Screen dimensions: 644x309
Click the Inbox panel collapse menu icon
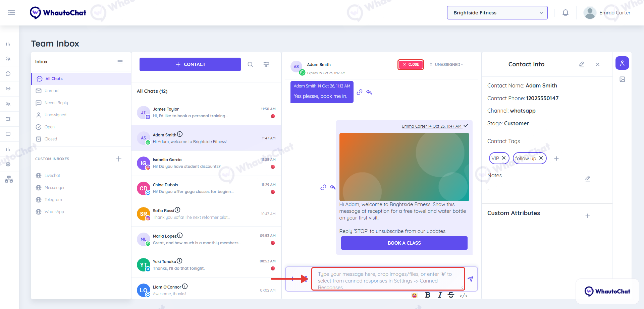120,62
